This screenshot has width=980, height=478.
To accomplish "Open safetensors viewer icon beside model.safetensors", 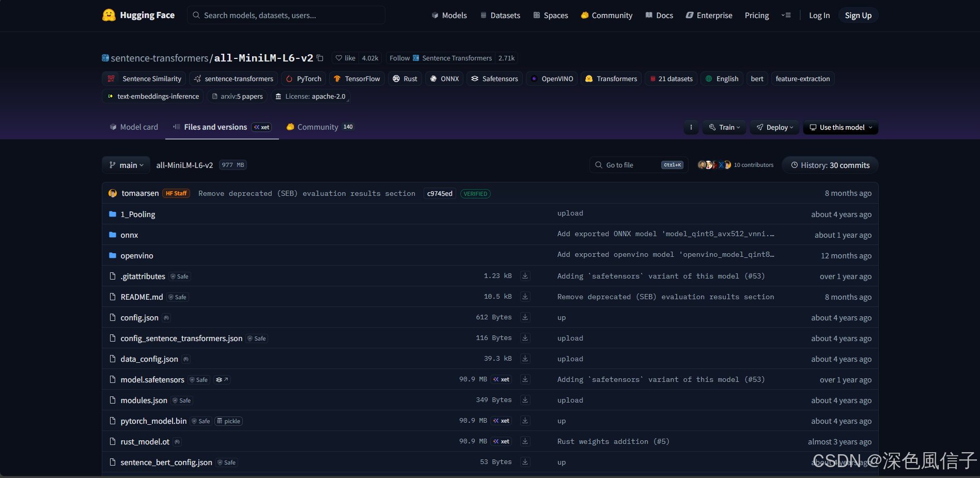I will 222,380.
